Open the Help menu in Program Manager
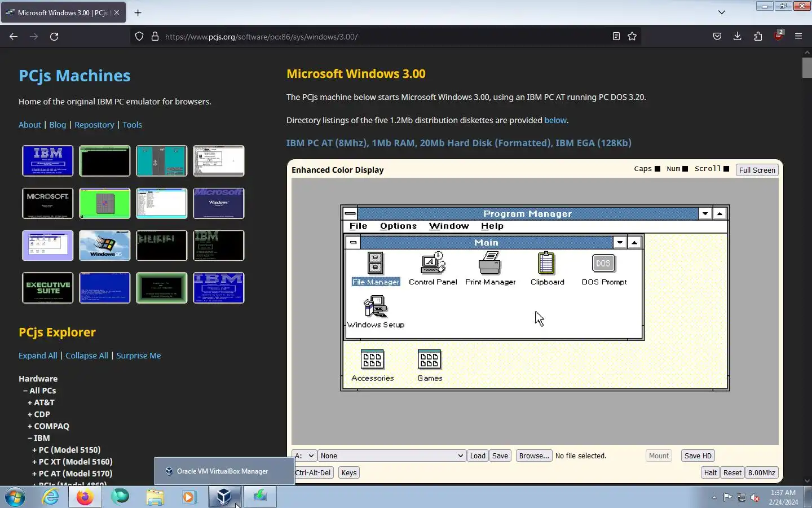The image size is (812, 508). click(x=492, y=226)
